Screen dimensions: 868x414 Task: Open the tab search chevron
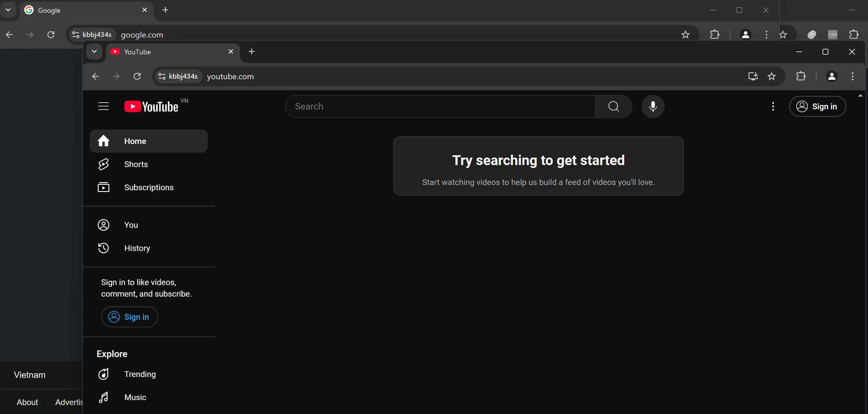(x=94, y=51)
